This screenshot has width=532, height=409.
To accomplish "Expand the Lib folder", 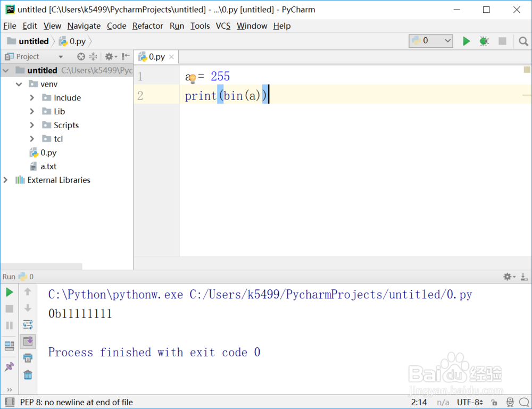I will pos(32,112).
